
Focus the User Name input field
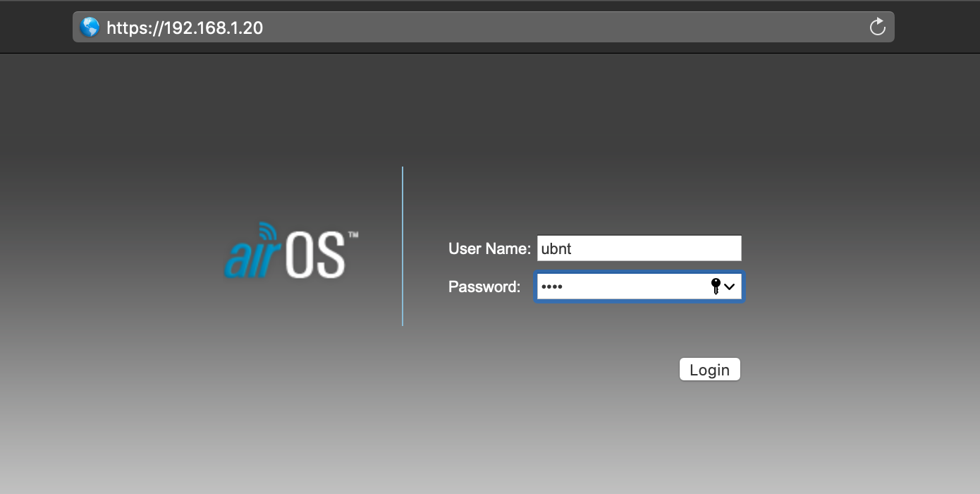(639, 248)
